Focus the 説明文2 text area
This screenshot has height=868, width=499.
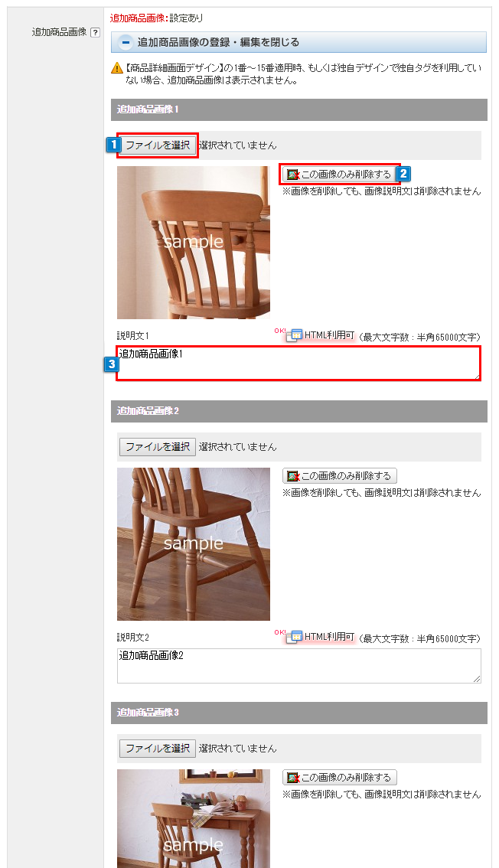coord(298,665)
